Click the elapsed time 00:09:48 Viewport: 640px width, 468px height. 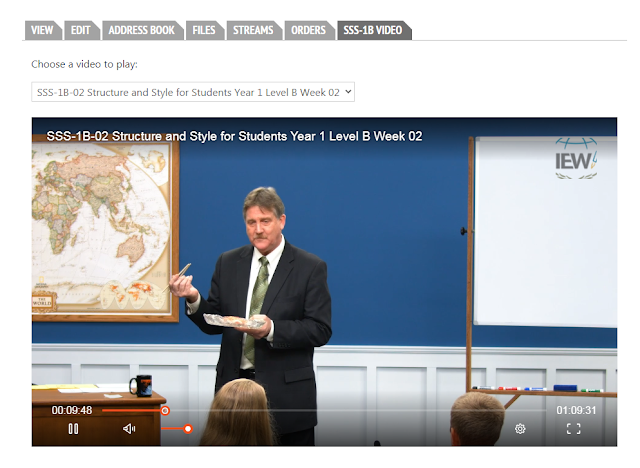click(72, 410)
